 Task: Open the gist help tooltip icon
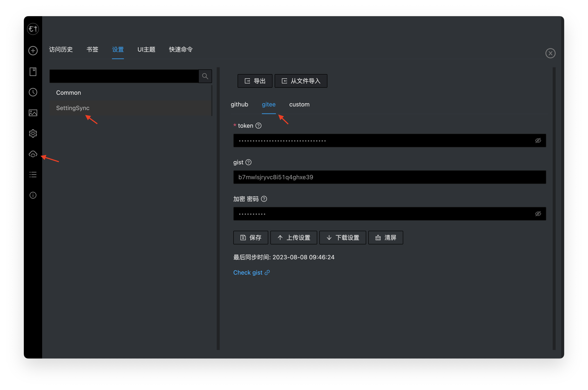click(248, 162)
